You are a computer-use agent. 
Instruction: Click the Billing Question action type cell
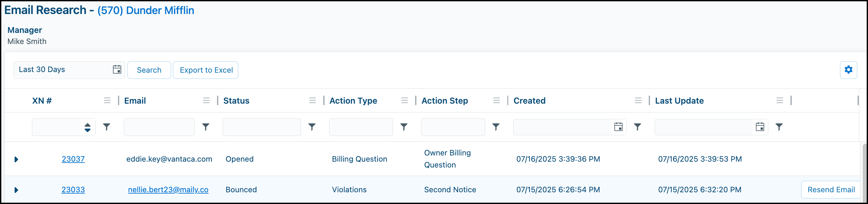(359, 159)
